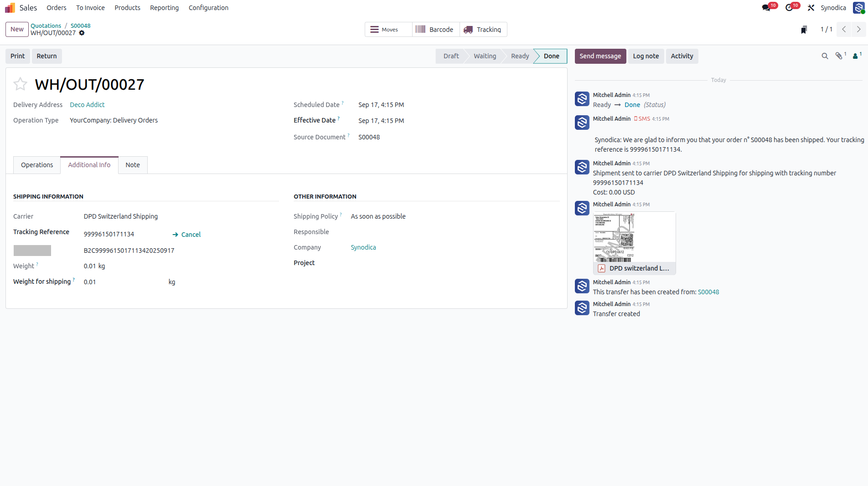The image size is (868, 486).
Task: Click DPD Switzerland Shipping carrier value
Action: pyautogui.click(x=121, y=216)
